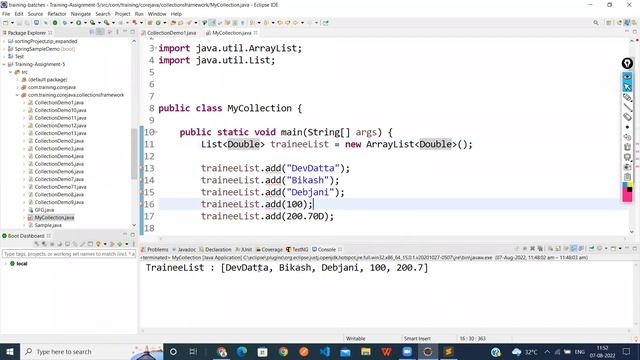Open the Project menu

pos(122,14)
